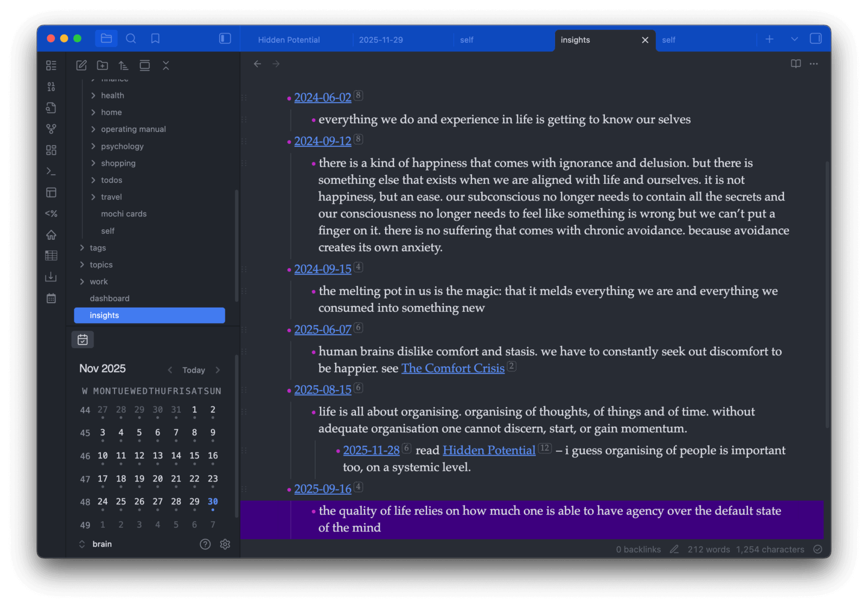Create a new note with the pencil icon
The height and width of the screenshot is (607, 868).
point(81,66)
